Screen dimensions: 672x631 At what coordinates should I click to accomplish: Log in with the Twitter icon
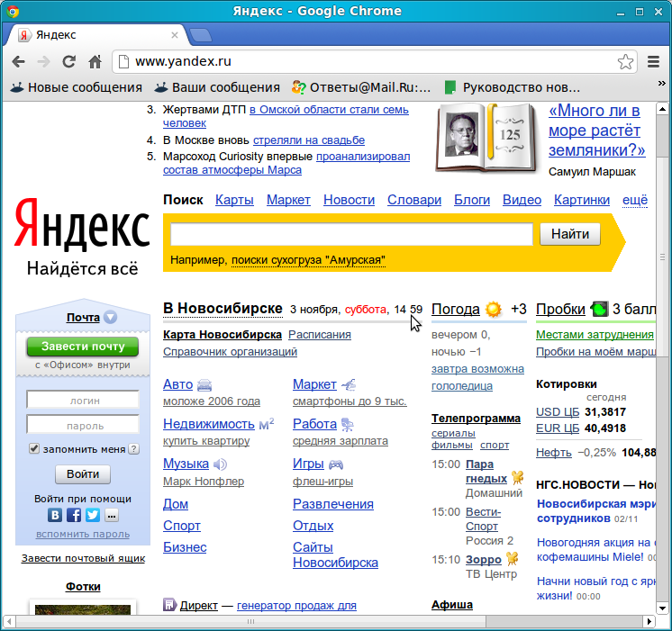[93, 515]
